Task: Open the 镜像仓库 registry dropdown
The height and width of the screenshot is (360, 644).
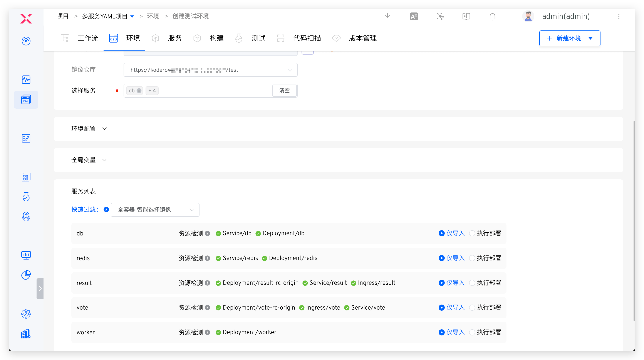Action: point(210,70)
